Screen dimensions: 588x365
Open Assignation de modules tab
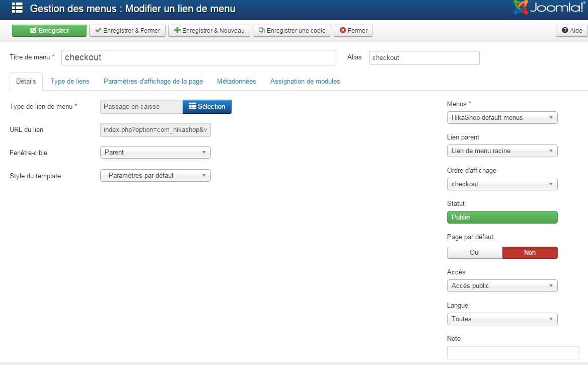click(x=305, y=82)
